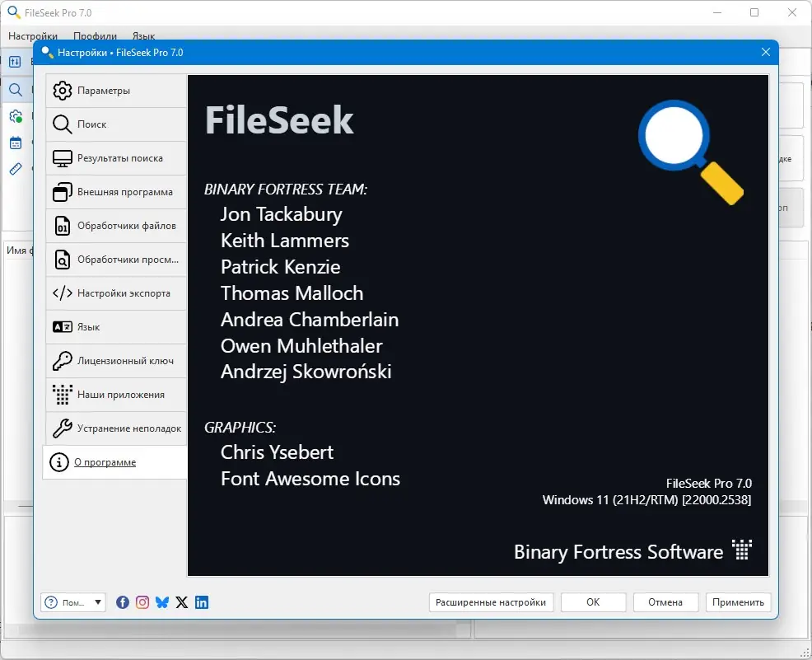Select the Параметры gear section
The height and width of the screenshot is (660, 812).
(116, 91)
